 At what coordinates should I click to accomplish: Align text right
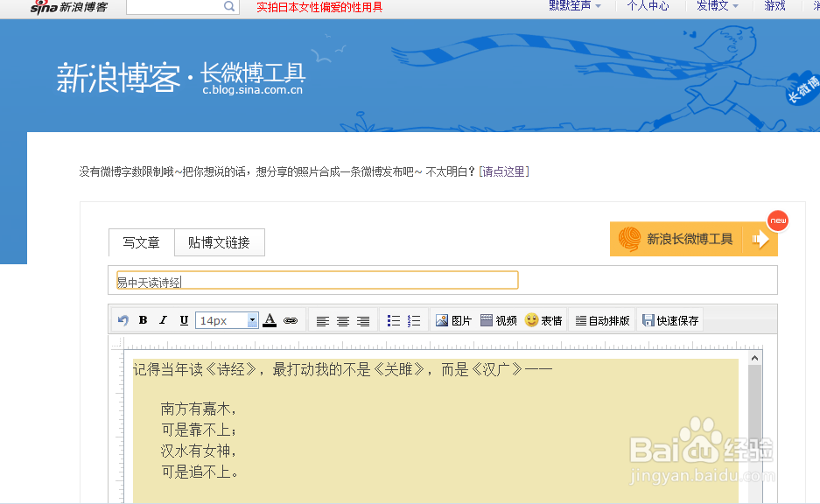(363, 321)
